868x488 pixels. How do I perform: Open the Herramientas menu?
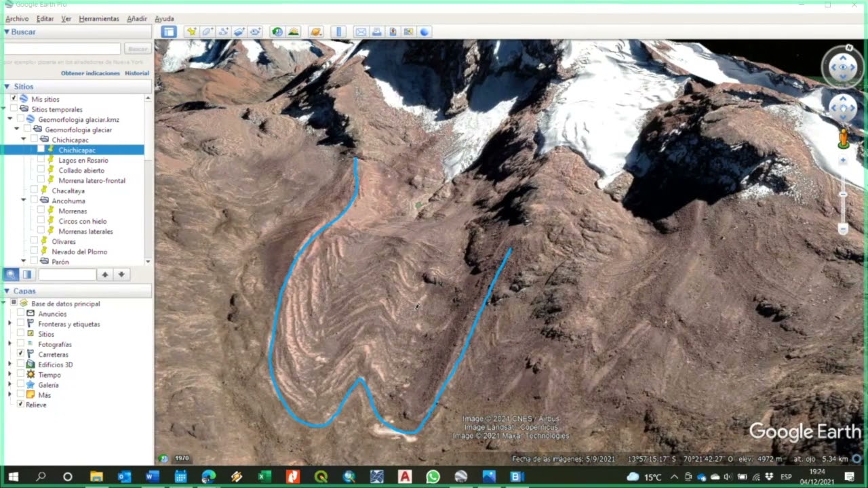[x=99, y=19]
